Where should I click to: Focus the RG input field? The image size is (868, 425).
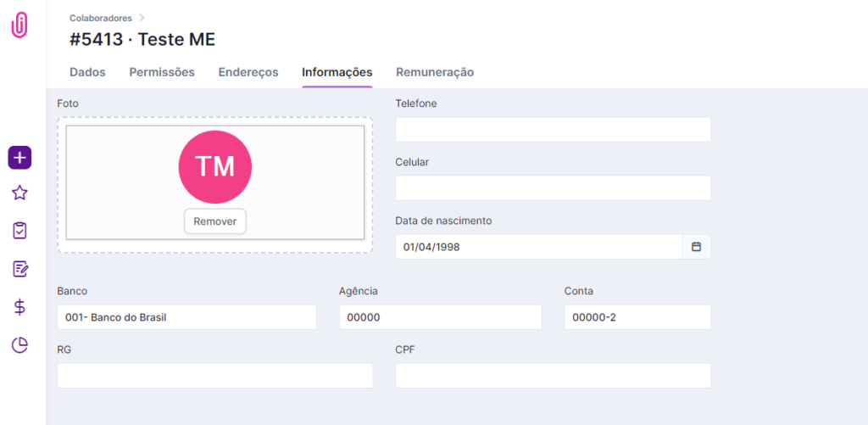coord(214,376)
